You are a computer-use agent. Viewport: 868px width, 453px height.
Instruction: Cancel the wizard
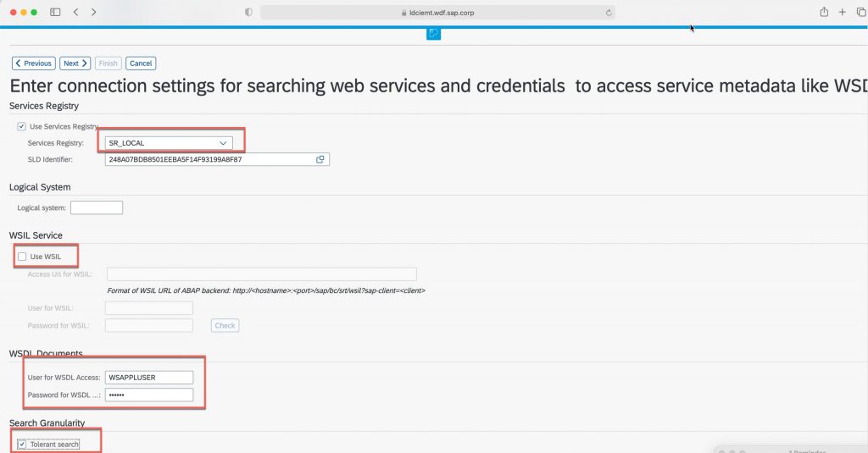pos(141,64)
